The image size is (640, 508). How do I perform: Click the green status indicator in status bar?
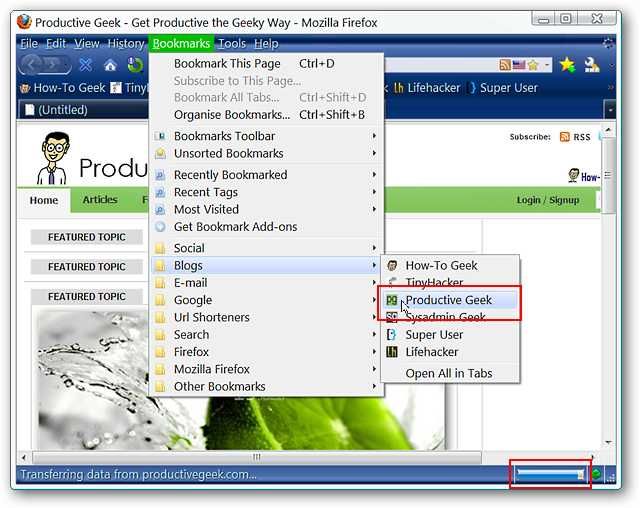(596, 474)
